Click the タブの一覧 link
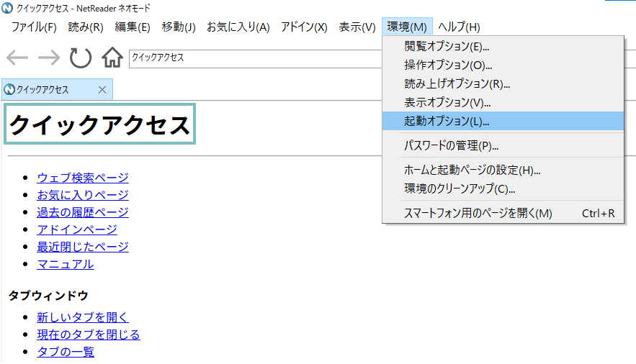The width and height of the screenshot is (636, 364). (66, 352)
